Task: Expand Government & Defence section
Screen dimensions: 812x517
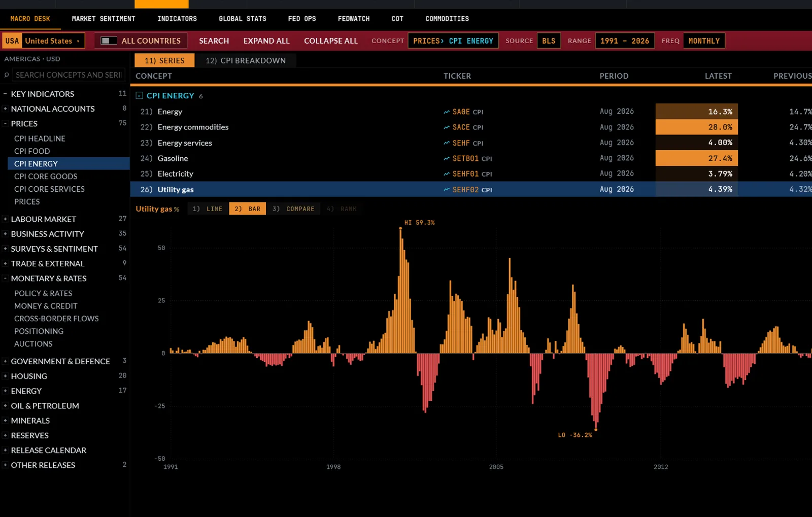Action: click(x=5, y=361)
